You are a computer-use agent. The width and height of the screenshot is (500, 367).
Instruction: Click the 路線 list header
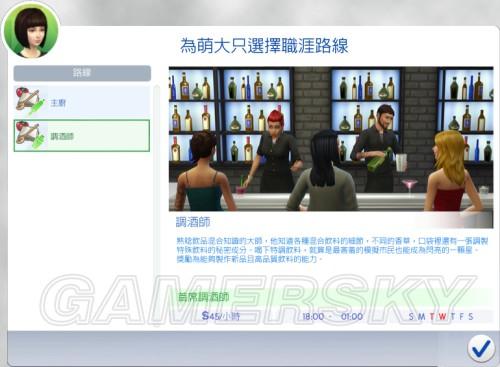coord(82,73)
